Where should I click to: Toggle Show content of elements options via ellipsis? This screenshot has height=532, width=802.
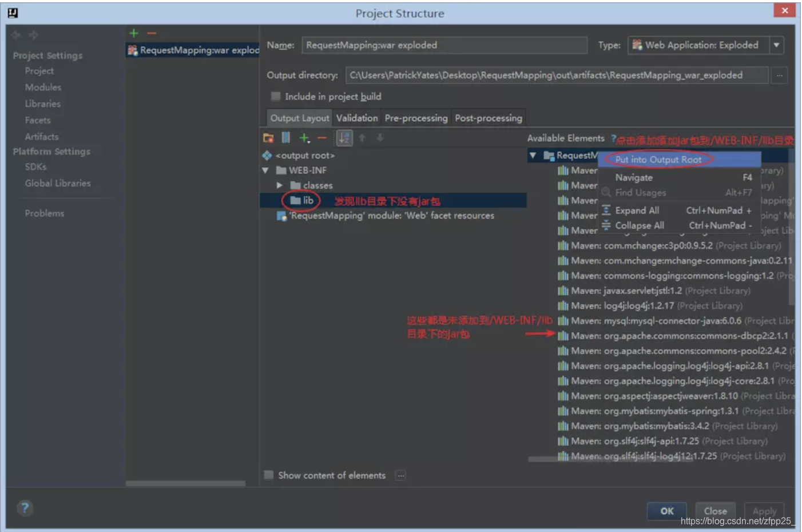coord(400,475)
